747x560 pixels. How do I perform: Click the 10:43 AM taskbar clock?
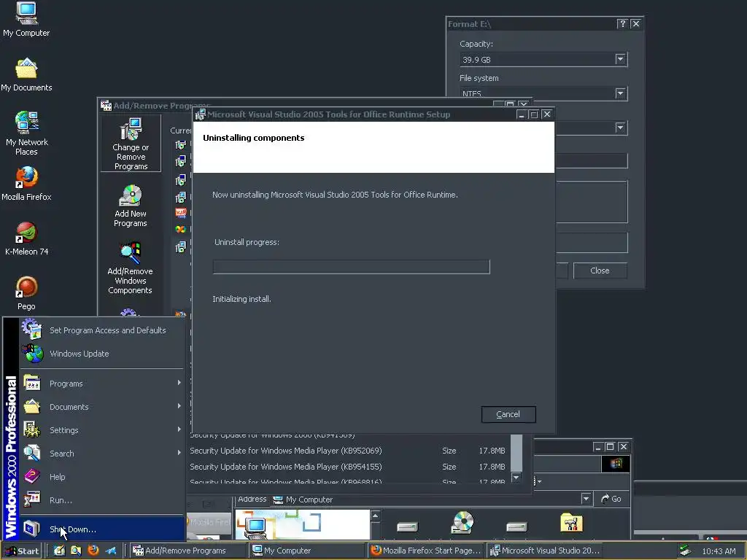719,551
